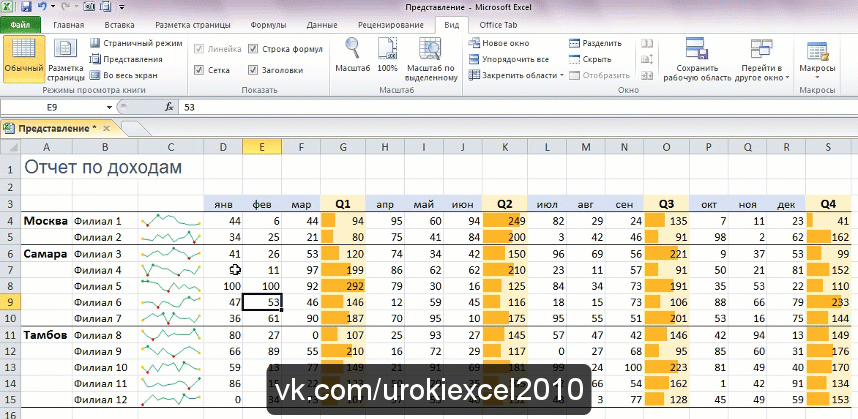Click the Отчет по доходам title cell
This screenshot has width=858, height=419.
pos(102,167)
